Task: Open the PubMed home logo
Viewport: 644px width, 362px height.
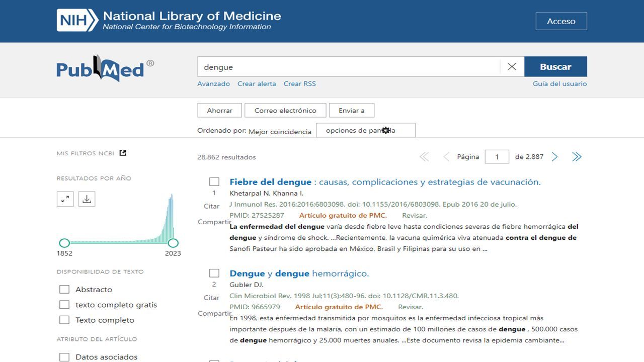Action: point(105,68)
